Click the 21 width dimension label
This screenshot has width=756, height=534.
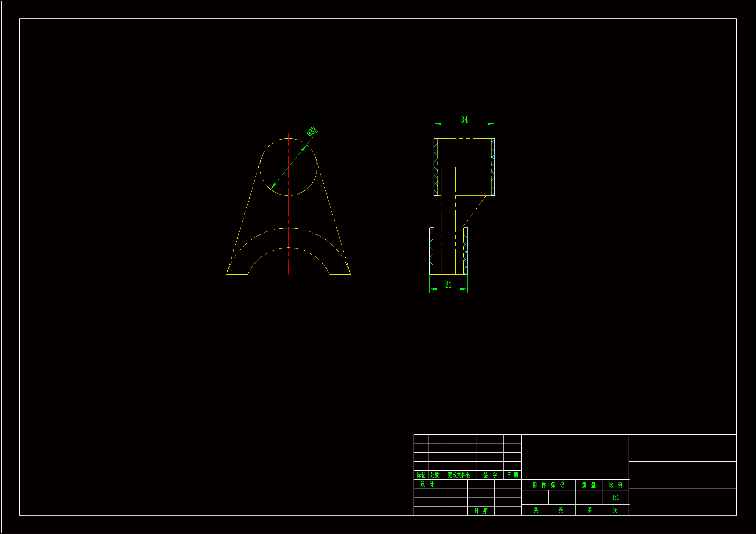point(448,285)
